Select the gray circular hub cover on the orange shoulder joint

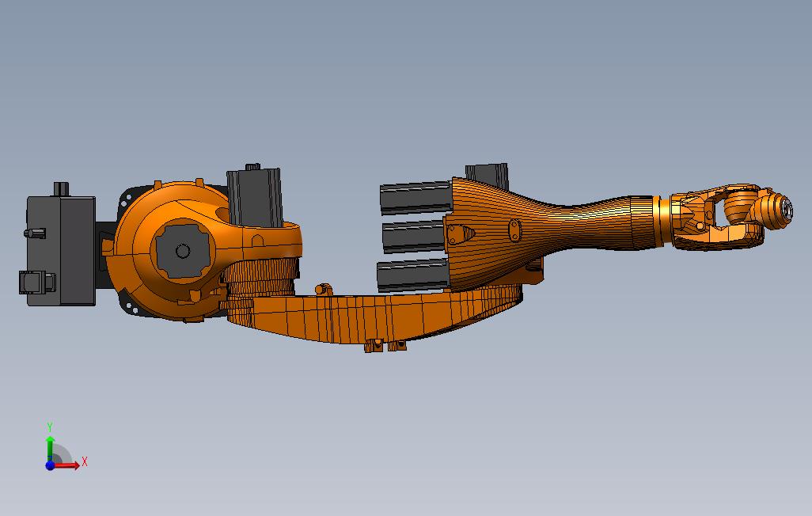point(182,251)
